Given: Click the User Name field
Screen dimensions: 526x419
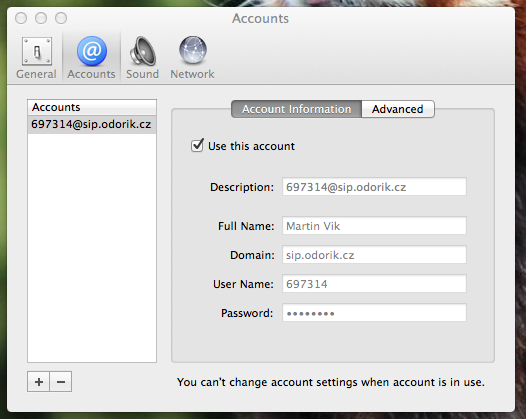Looking at the screenshot, I should click(x=374, y=284).
